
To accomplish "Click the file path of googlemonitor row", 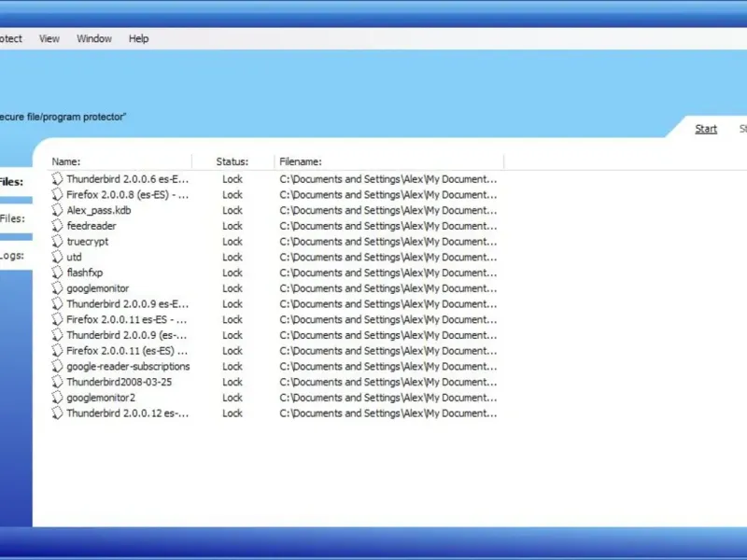I will pyautogui.click(x=388, y=288).
